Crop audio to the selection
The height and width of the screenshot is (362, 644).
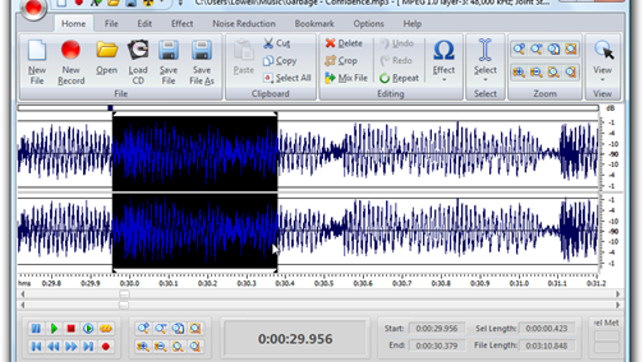tap(341, 61)
